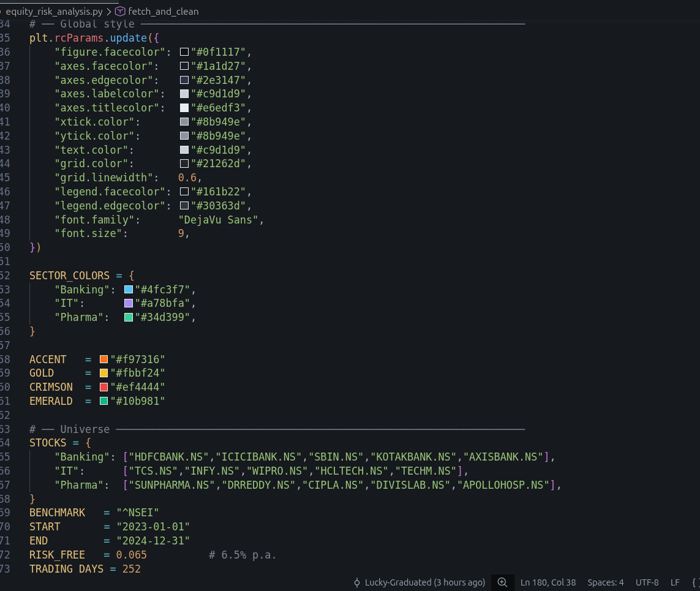Click "DRREDDY.NS" ticker string

coord(258,485)
